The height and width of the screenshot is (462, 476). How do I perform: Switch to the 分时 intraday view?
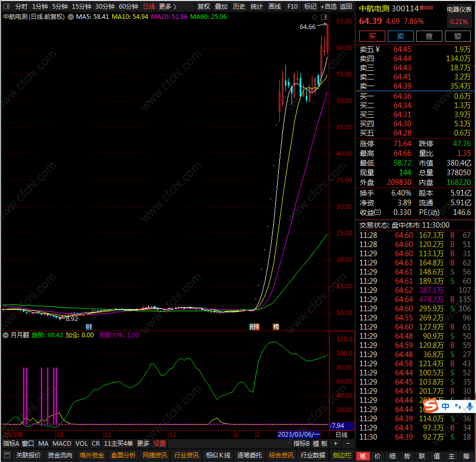click(x=21, y=7)
